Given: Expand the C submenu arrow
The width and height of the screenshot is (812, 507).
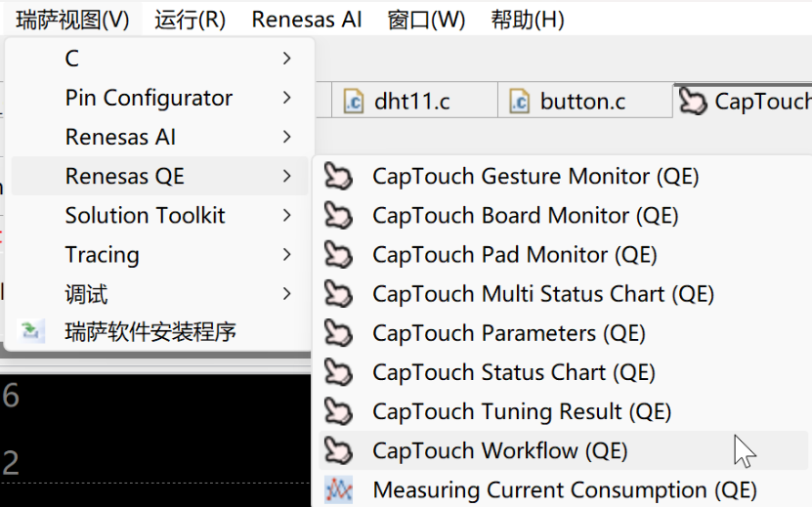Looking at the screenshot, I should point(286,59).
